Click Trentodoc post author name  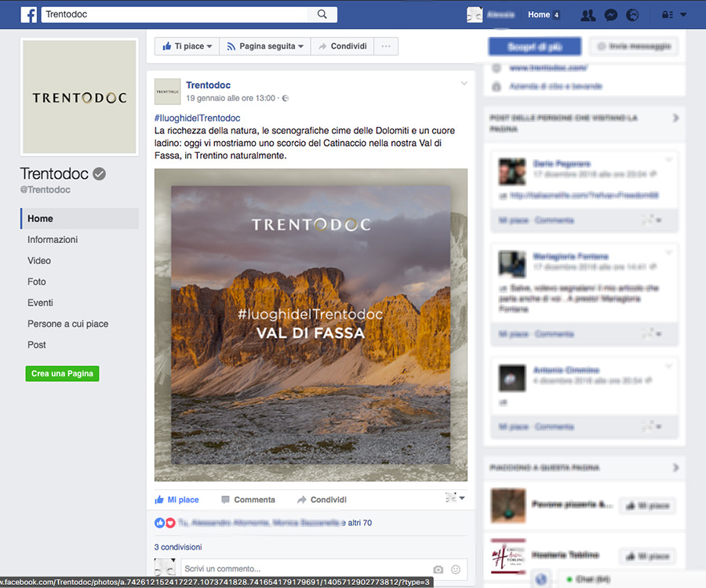coord(208,85)
